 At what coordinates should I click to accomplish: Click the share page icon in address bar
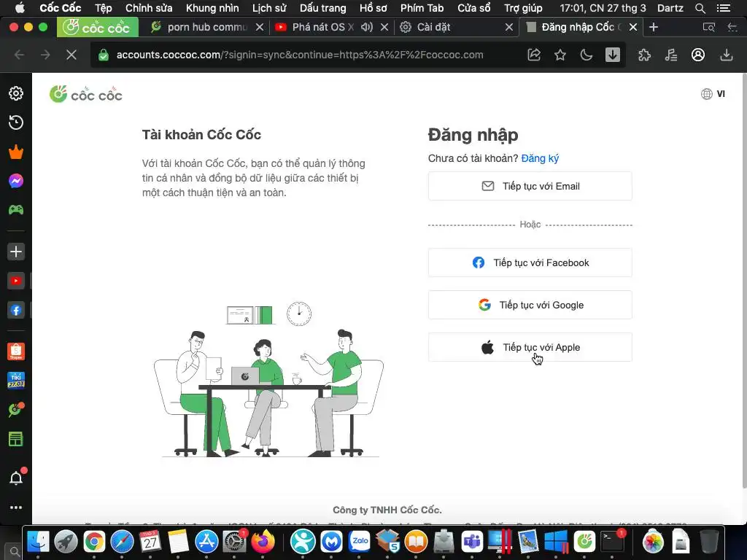click(534, 55)
